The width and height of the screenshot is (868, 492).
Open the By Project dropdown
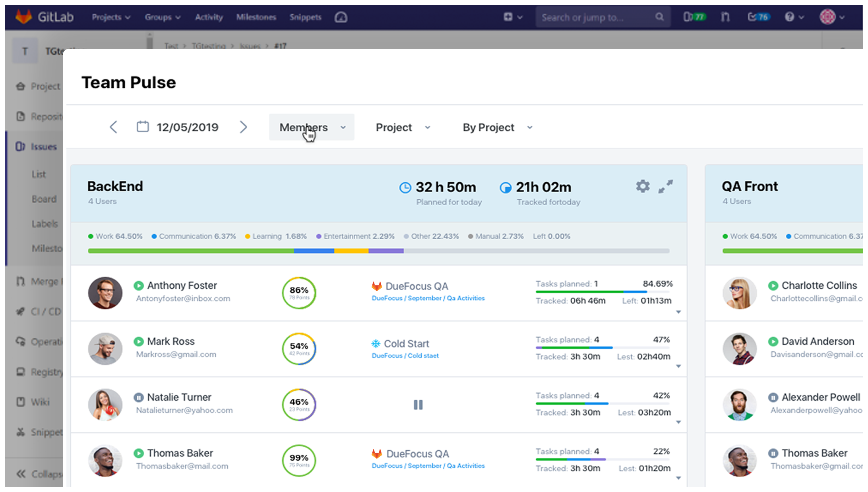(x=497, y=127)
